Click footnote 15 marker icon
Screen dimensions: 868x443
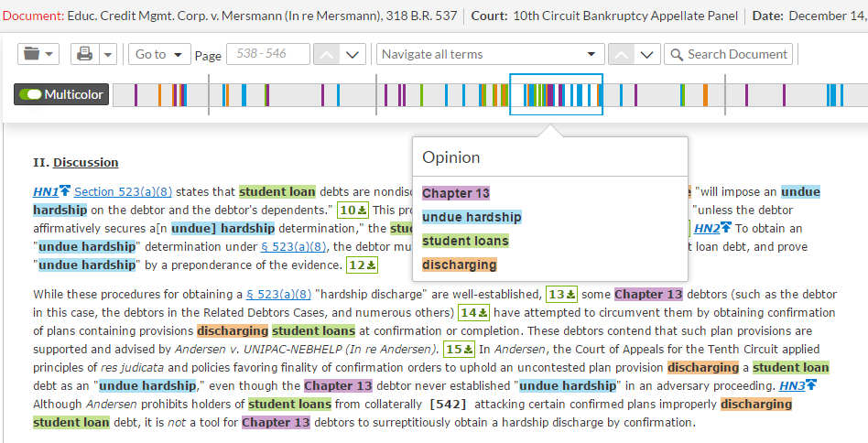(460, 350)
